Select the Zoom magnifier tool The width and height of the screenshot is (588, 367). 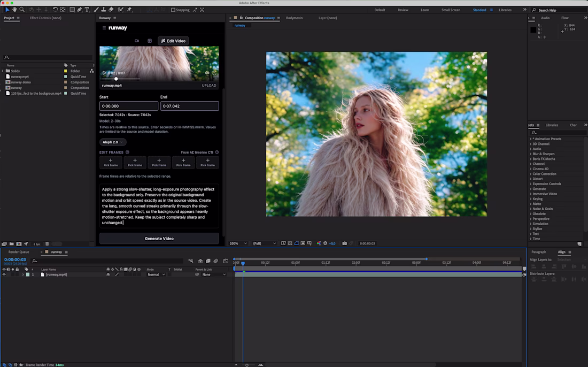pyautogui.click(x=22, y=10)
